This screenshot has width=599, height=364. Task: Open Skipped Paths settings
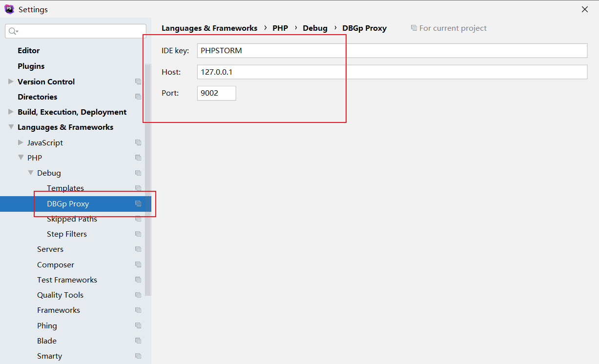click(72, 219)
